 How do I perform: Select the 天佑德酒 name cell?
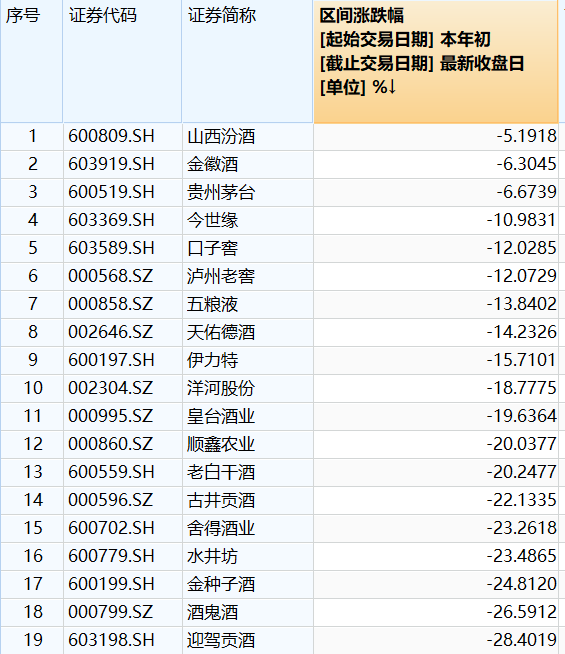click(x=248, y=332)
